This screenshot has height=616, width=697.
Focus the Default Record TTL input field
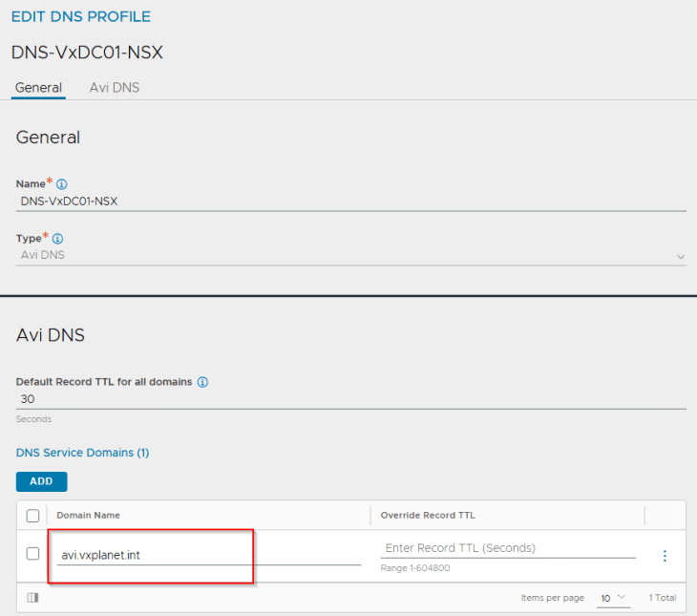[351, 399]
